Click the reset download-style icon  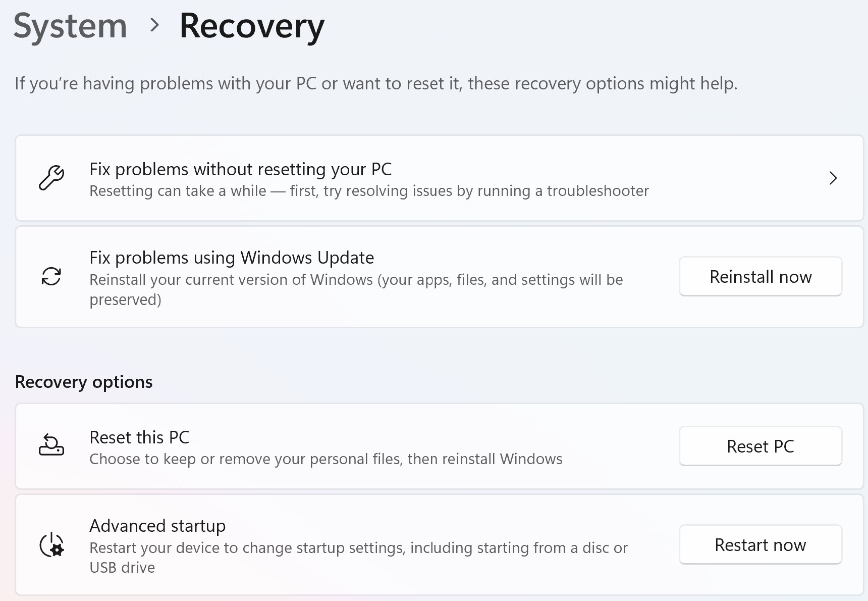pos(51,446)
